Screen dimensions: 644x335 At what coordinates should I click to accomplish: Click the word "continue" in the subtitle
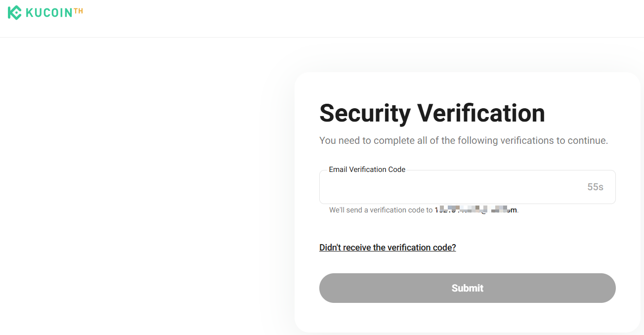point(586,141)
